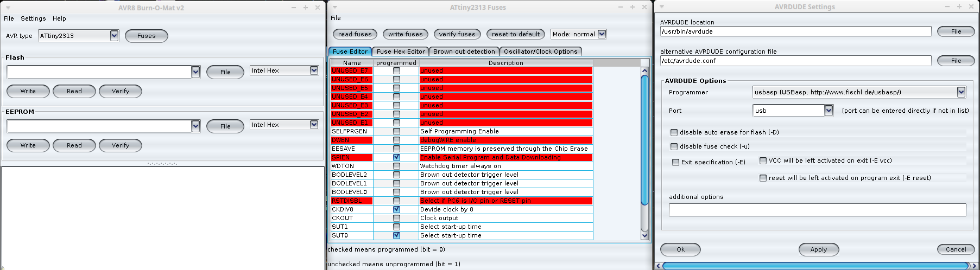The width and height of the screenshot is (980, 270).
Task: Click the AVRDUDE Settings horizontal scrollbar
Action: click(817, 266)
